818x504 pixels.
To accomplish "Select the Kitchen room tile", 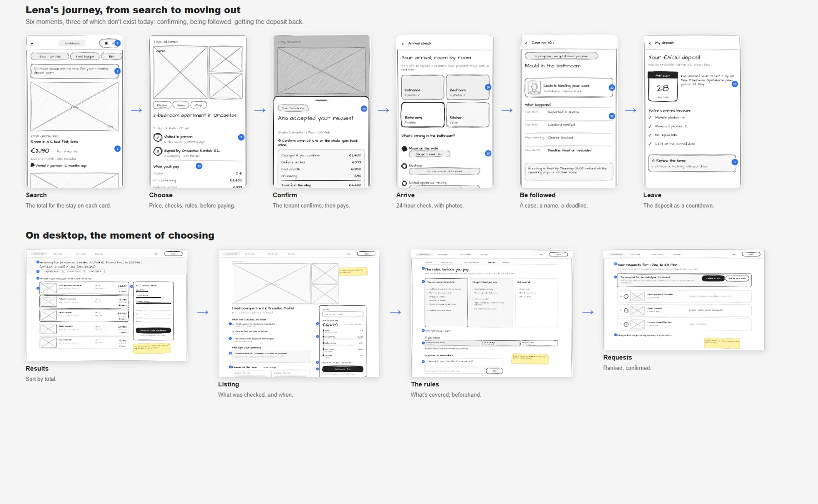I will point(468,115).
